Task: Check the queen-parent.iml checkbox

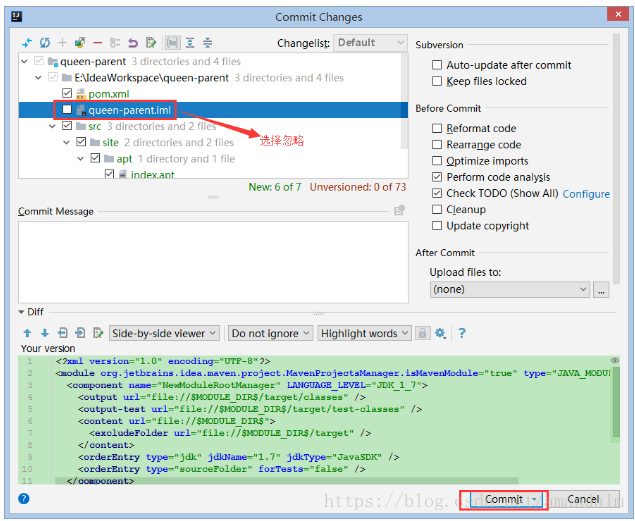Action: click(x=67, y=109)
